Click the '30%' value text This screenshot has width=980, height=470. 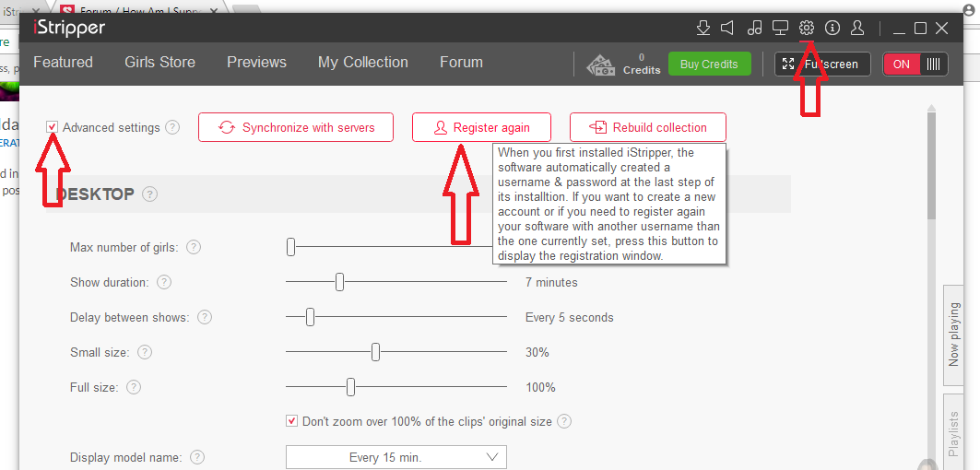(x=537, y=352)
